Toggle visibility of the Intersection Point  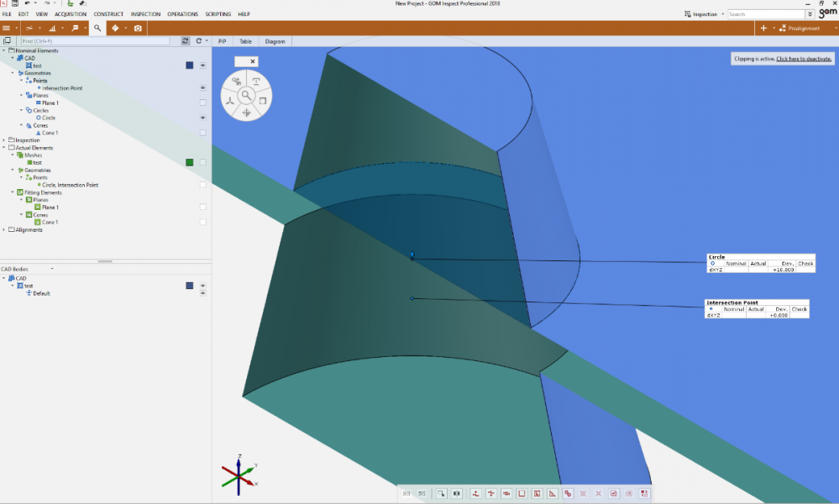click(202, 87)
